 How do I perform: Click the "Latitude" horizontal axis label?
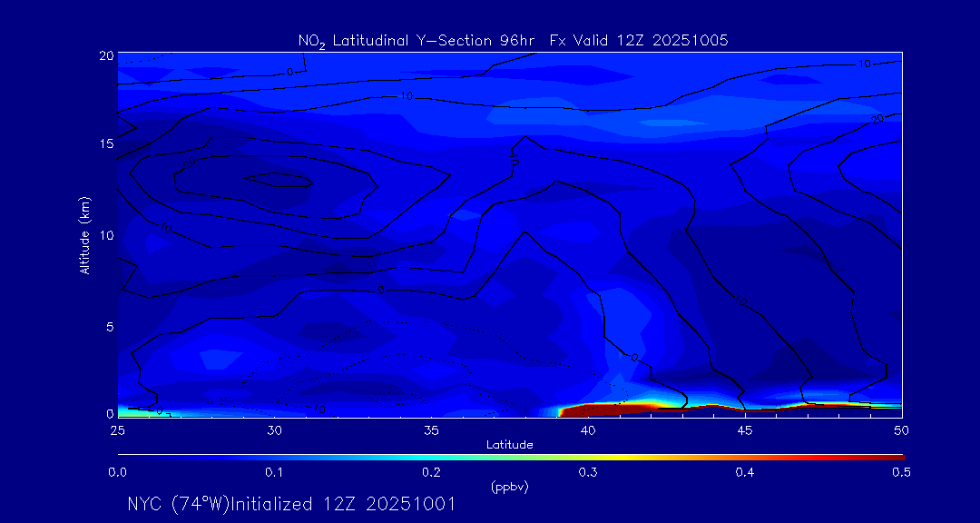coord(509,445)
